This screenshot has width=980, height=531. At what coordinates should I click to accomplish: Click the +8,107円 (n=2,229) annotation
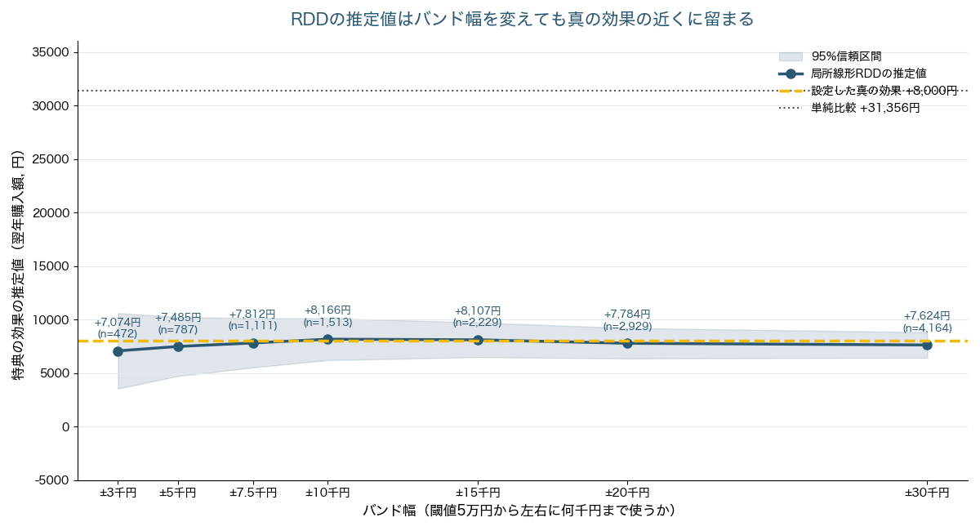478,316
